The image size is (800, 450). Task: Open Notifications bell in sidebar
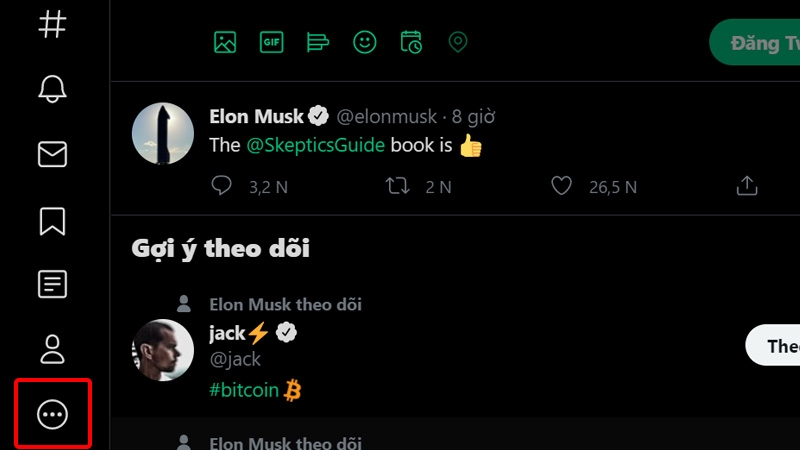click(x=52, y=88)
